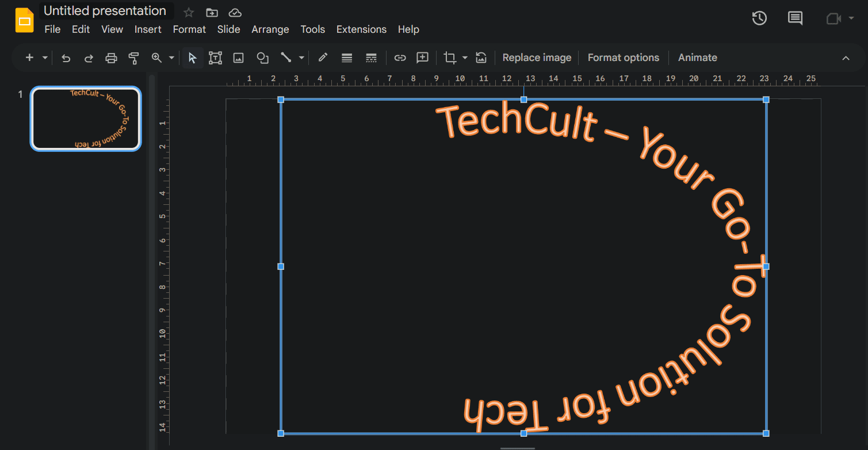This screenshot has height=450, width=868.
Task: Expand new slide layout dropdown arrow
Action: coord(45,58)
